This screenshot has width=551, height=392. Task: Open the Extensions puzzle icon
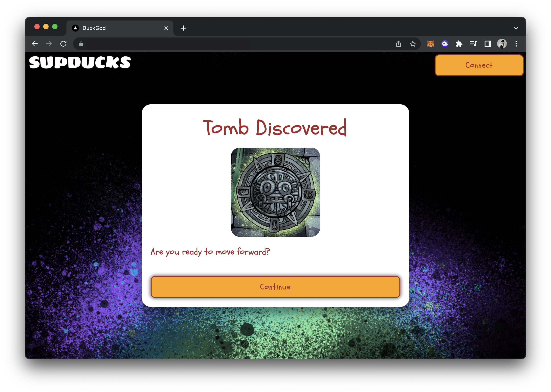pos(459,44)
